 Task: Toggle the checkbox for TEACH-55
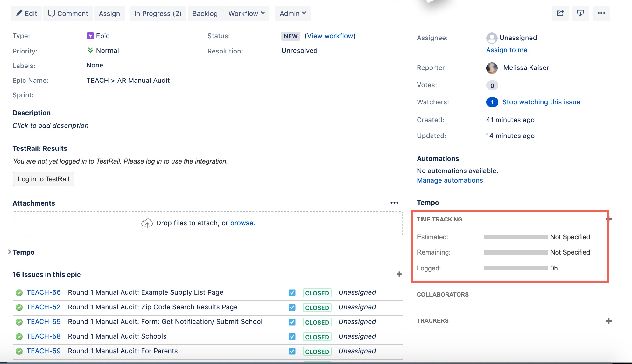point(292,322)
